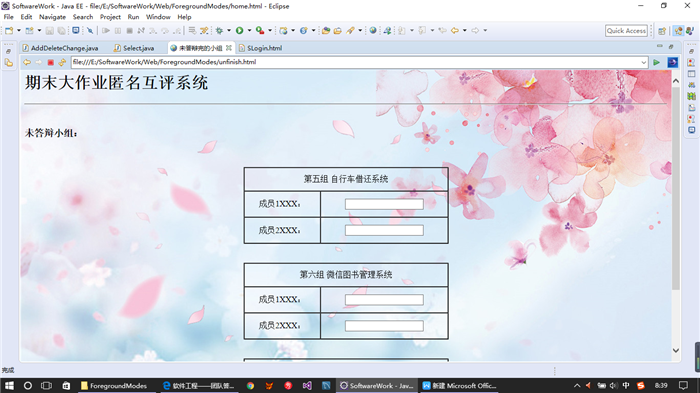Click the Run Last Tool icon
Screen dimensions: 700x393
(x=260, y=30)
